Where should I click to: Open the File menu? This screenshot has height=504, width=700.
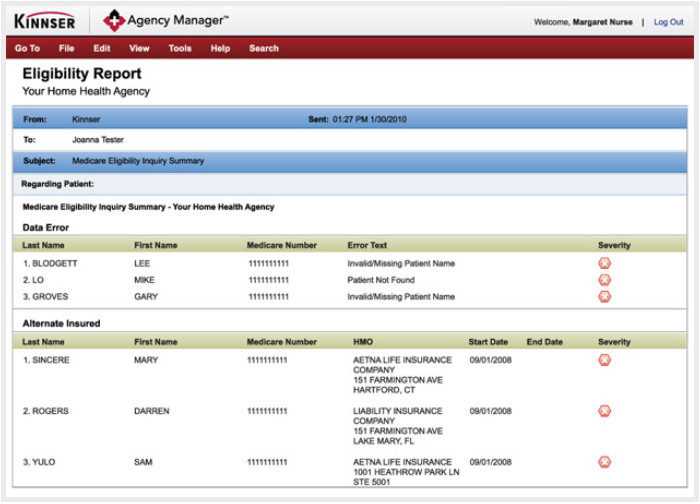tap(67, 48)
